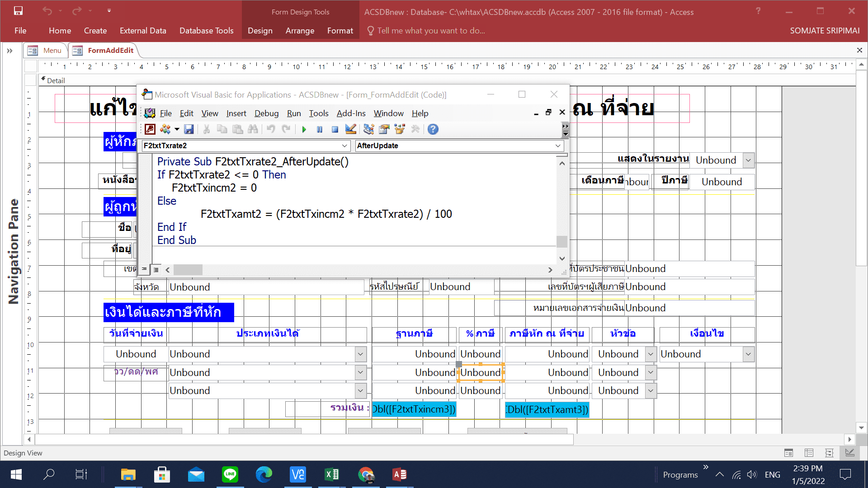Image resolution: width=868 pixels, height=488 pixels.
Task: Select Design View icon in status bar
Action: click(x=850, y=453)
